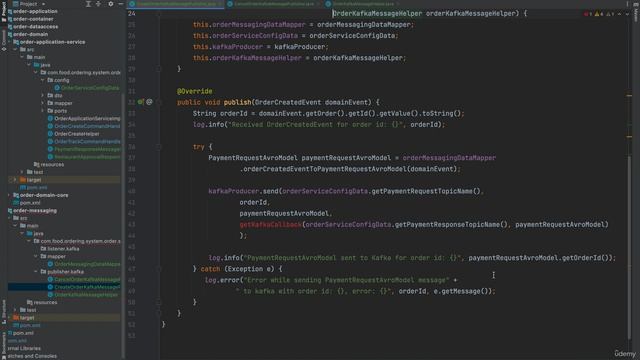The height and width of the screenshot is (360, 640).
Task: Click the red error indicator in editor corner
Action: click(x=588, y=14)
